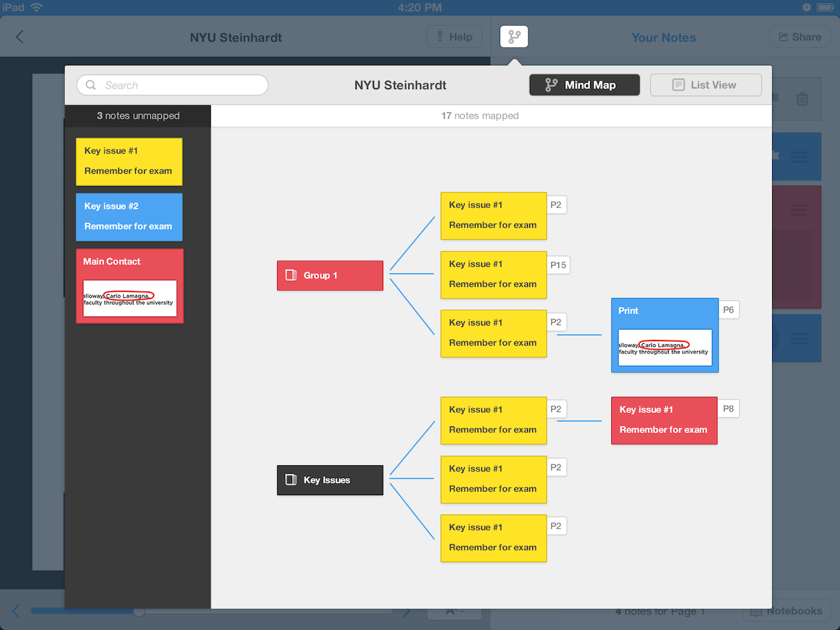Tap the P6 page tag on the Print note

tap(729, 310)
